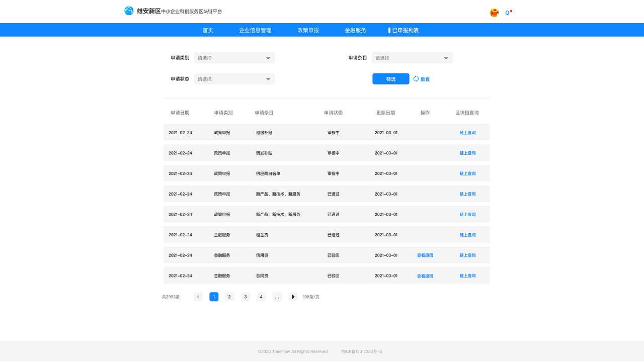Go to next page using the arrow icon

293,297
